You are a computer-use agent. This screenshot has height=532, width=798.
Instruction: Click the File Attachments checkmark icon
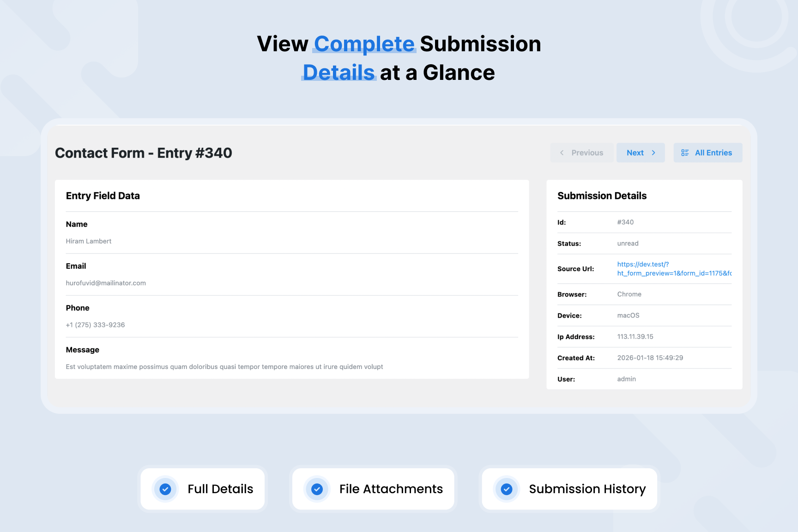click(317, 489)
